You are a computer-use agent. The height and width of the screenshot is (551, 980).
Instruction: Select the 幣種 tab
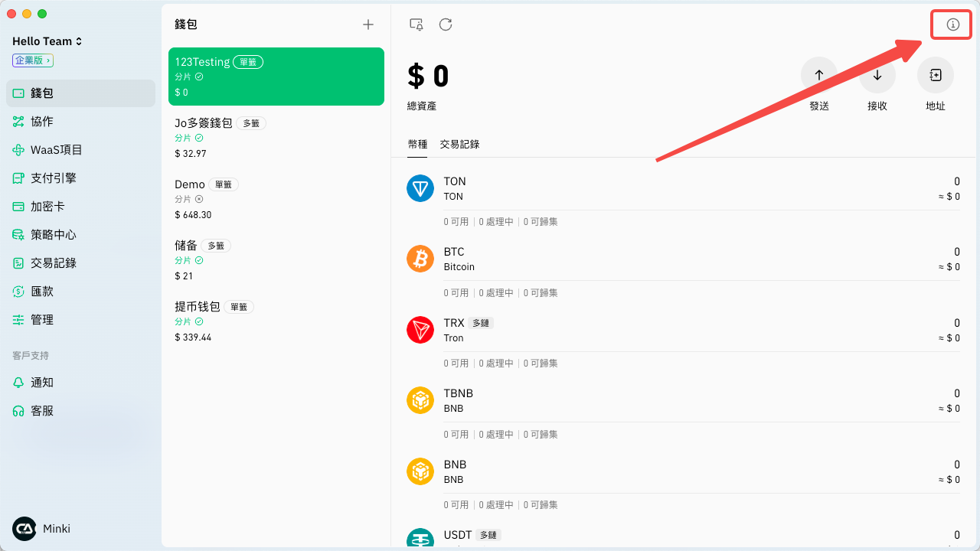click(x=418, y=144)
